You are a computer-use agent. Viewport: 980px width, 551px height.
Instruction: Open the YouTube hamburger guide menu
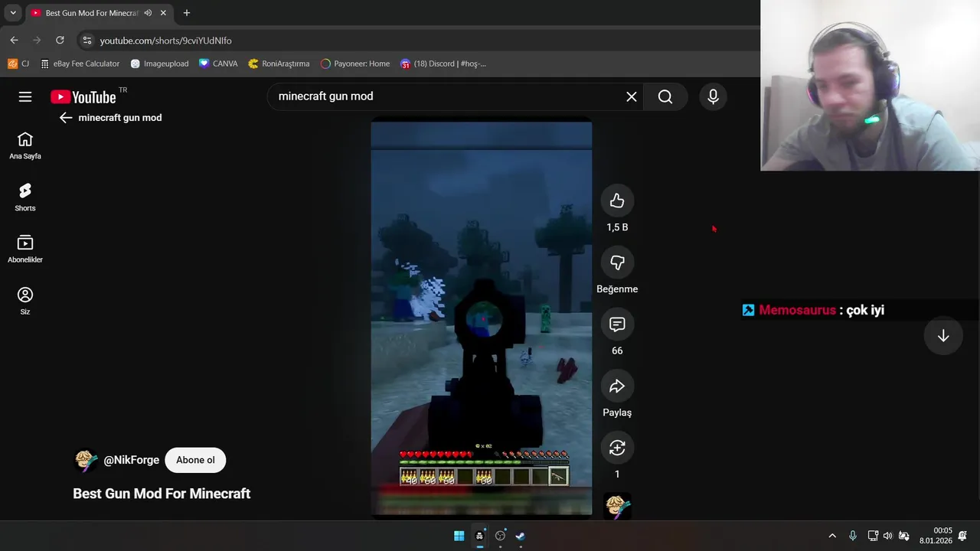[25, 96]
